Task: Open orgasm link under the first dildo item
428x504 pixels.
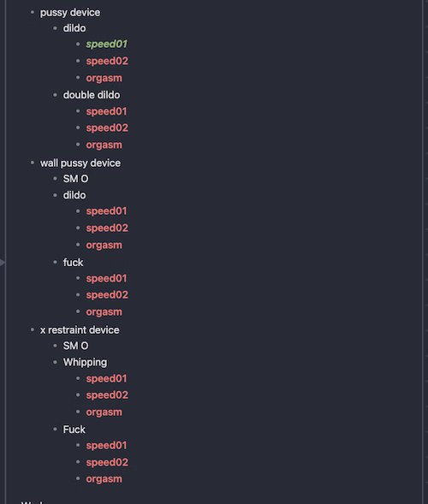Action: [x=104, y=78]
